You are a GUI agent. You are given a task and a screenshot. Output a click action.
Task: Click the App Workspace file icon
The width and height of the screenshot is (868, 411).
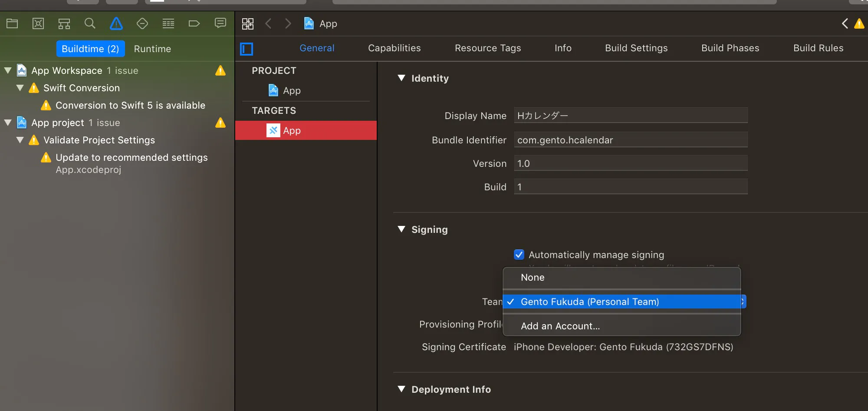[22, 70]
